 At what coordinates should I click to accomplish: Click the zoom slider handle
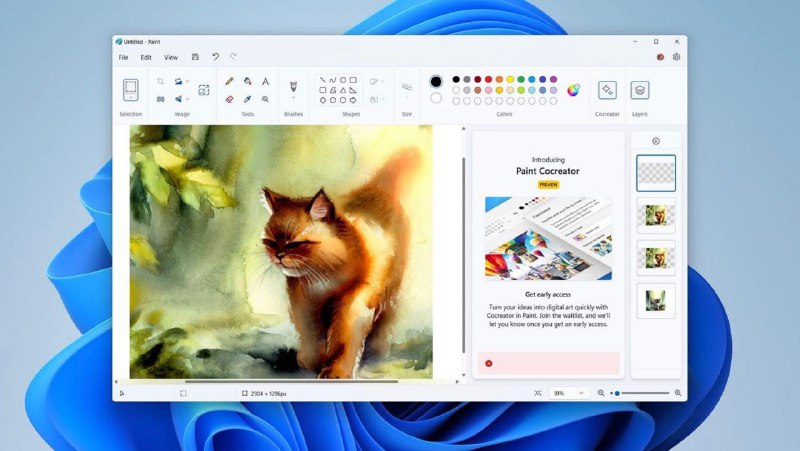[x=617, y=393]
